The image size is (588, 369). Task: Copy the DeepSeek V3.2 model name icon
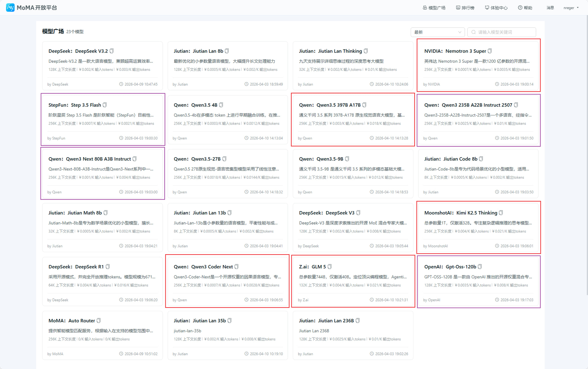point(111,51)
